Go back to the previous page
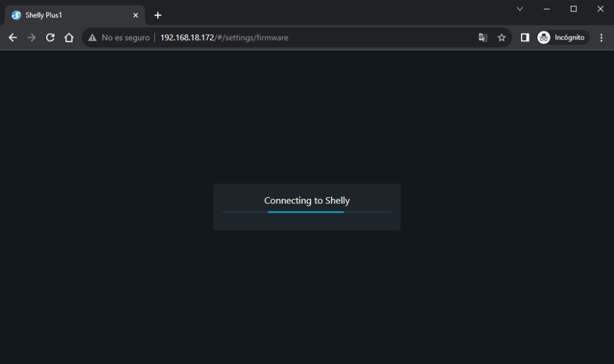The height and width of the screenshot is (364, 614). 13,38
